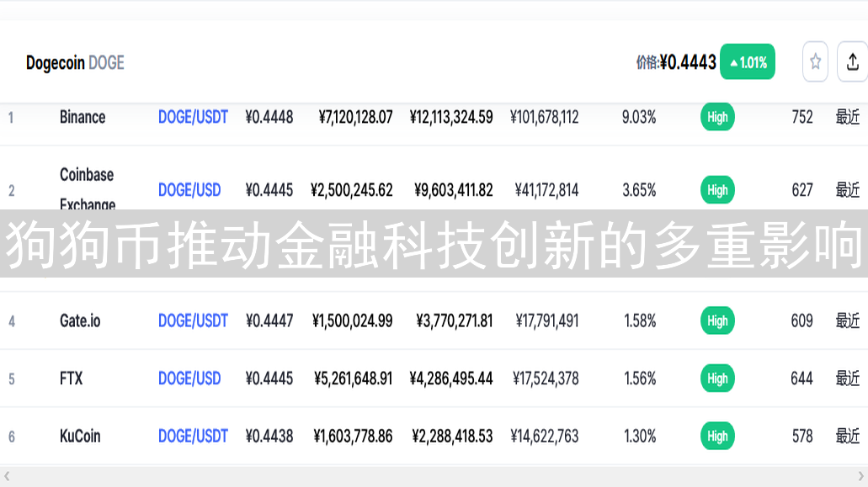Viewport: 868px width, 487px height.
Task: Click the High confidence badge in Binance row
Action: pos(717,117)
